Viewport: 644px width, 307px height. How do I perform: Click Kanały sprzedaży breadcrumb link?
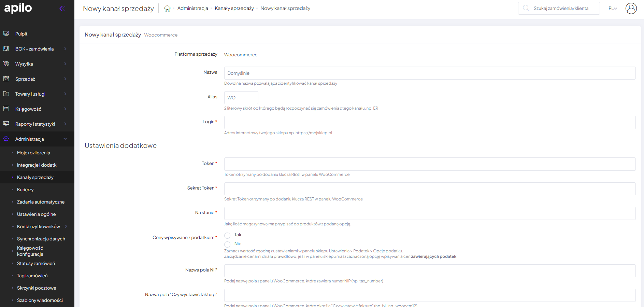point(234,8)
